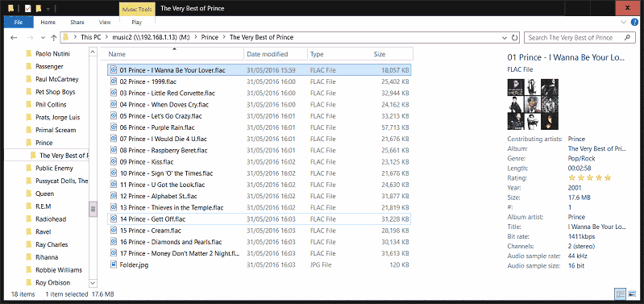Select Raspberry Beret file icon
Viewport: 644px width, 304px height.
coord(114,150)
